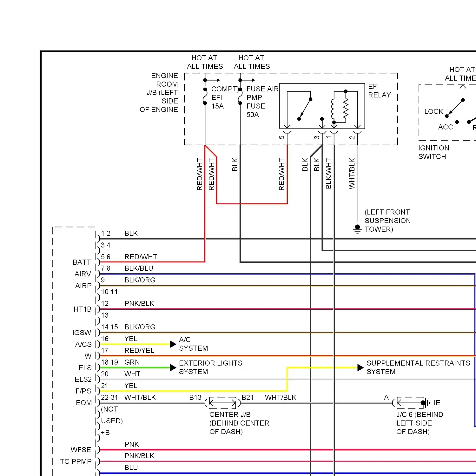476x476 pixels.
Task: Click the HT1B terminal label
Action: pos(83,309)
